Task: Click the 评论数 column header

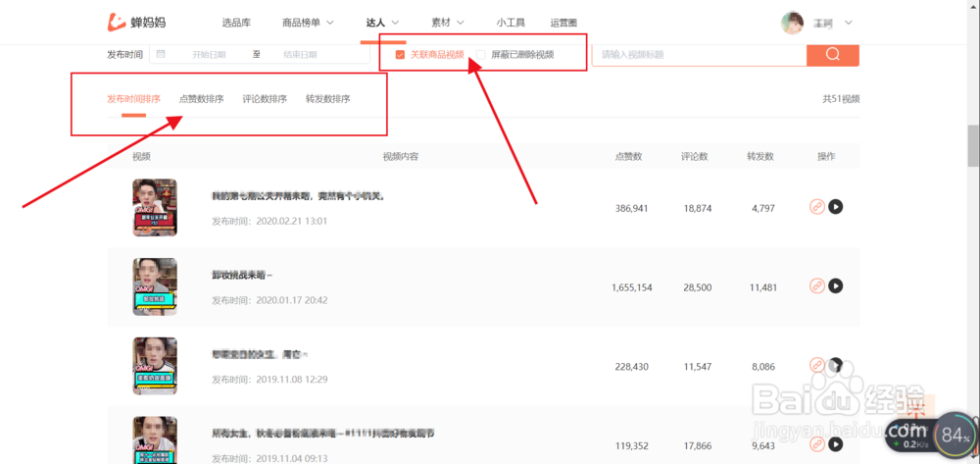Action: (x=695, y=156)
